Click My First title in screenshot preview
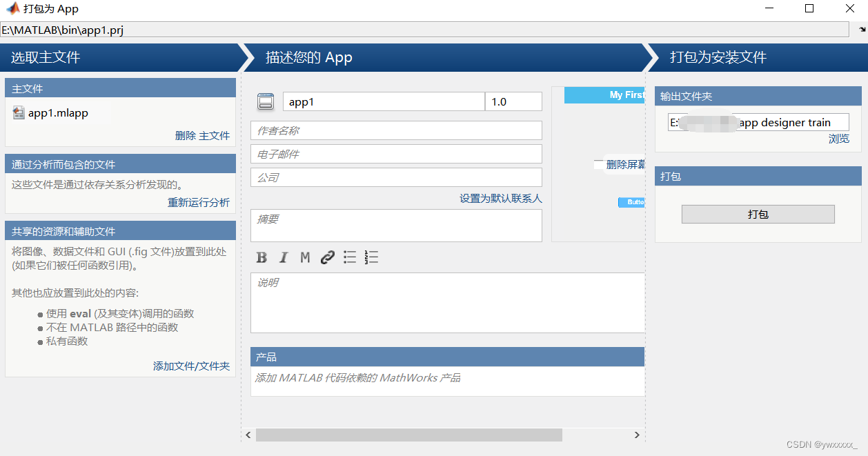 point(627,95)
